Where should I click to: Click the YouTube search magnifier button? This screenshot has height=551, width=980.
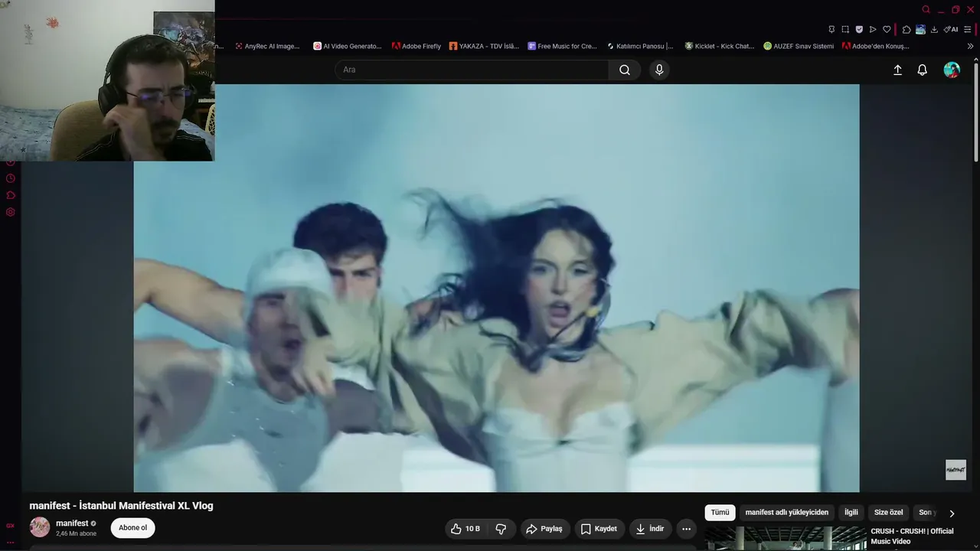(625, 70)
